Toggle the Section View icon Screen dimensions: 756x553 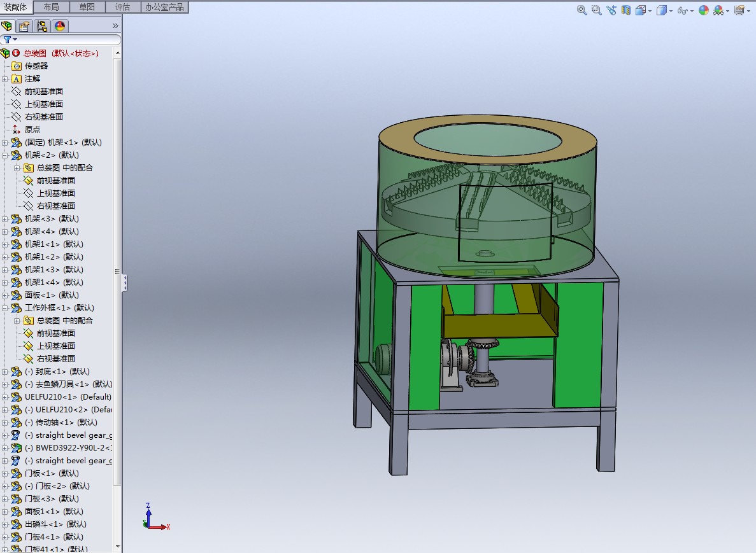626,10
